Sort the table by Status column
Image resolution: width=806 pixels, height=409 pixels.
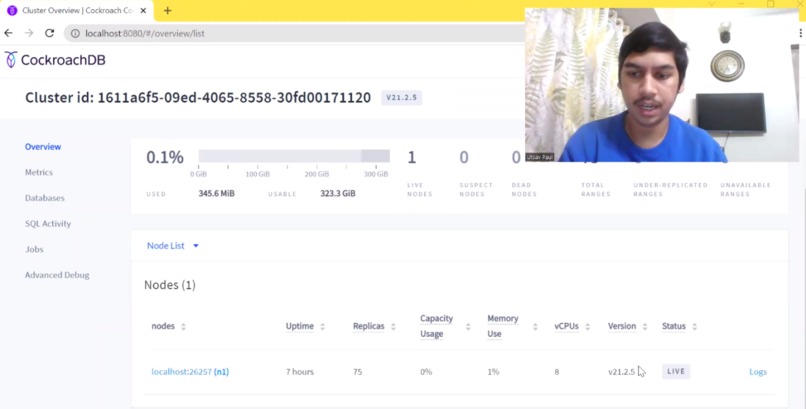pos(679,326)
